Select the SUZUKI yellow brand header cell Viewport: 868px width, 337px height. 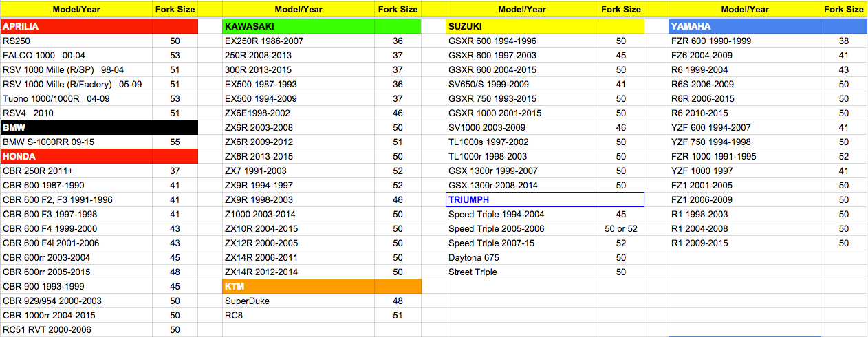[x=522, y=26]
